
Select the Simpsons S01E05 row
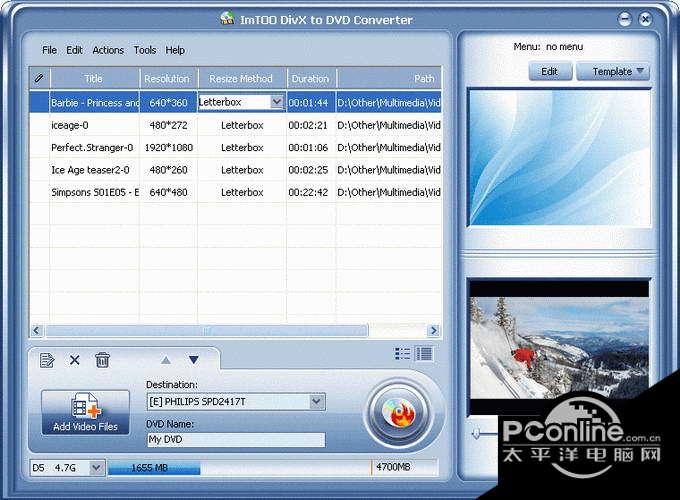235,193
